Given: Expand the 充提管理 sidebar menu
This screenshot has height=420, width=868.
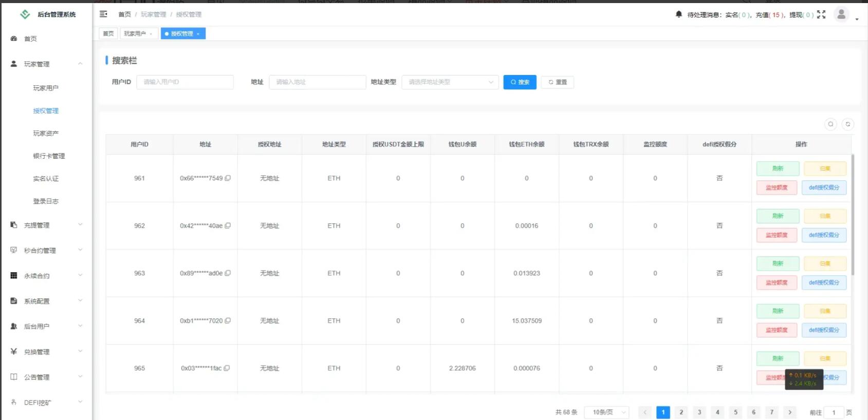Looking at the screenshot, I should point(46,225).
